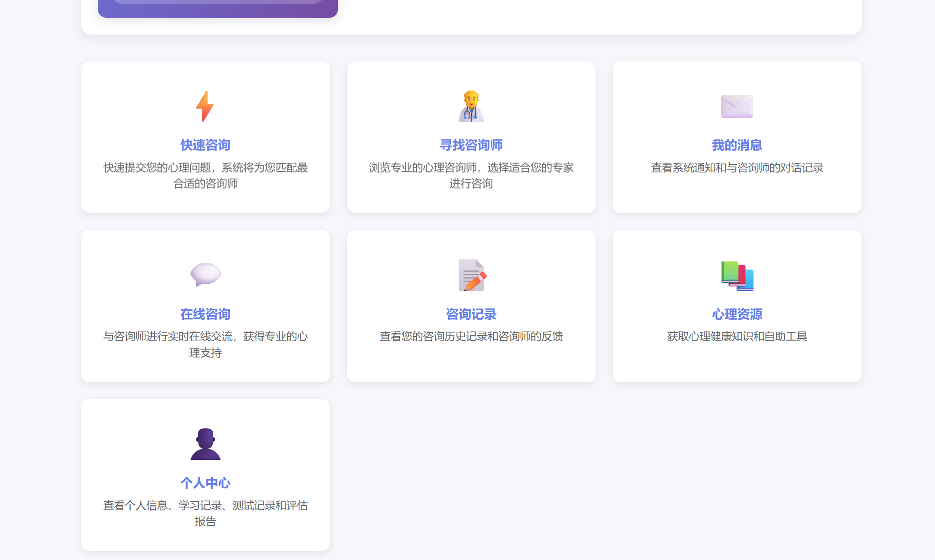Open the 在线咨询 link
Image resolution: width=935 pixels, height=560 pixels.
205,314
